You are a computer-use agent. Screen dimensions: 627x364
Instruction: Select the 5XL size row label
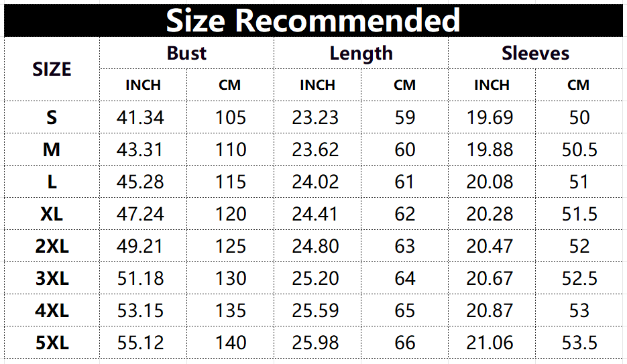(x=52, y=343)
